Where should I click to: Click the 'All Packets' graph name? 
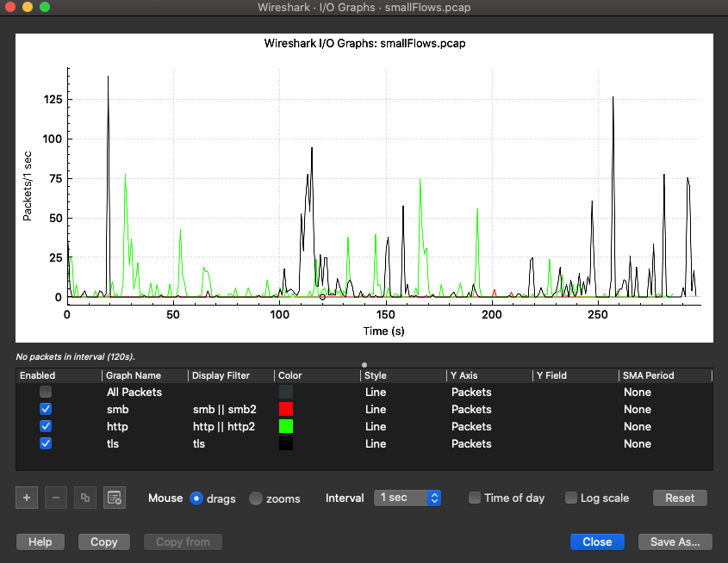134,393
